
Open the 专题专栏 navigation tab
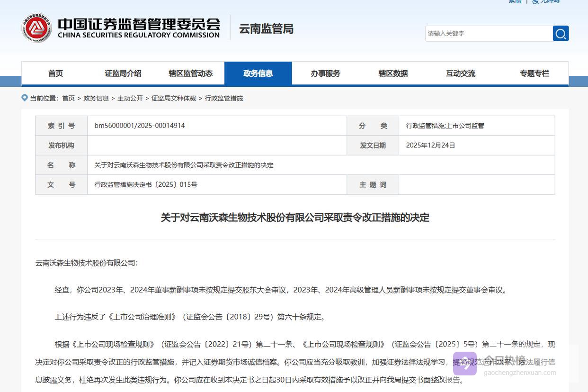(x=535, y=73)
